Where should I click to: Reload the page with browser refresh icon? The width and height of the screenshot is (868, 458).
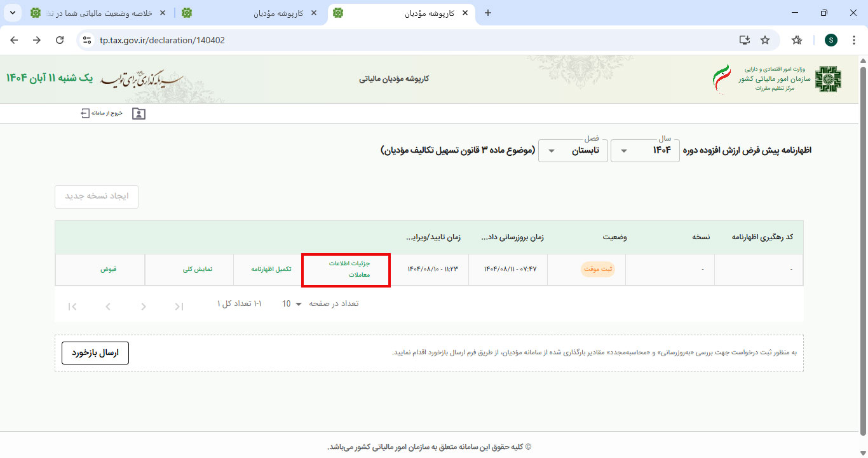pyautogui.click(x=60, y=40)
